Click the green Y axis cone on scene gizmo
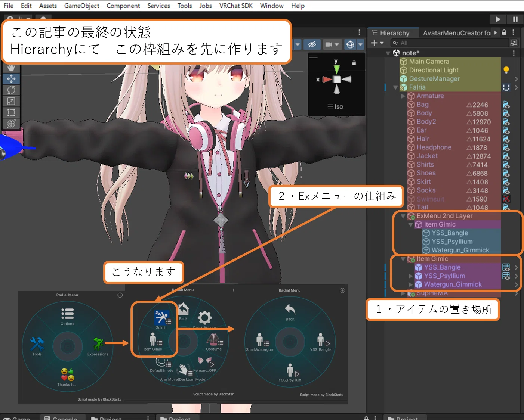Screen dimensions: 524x420 coord(337,69)
